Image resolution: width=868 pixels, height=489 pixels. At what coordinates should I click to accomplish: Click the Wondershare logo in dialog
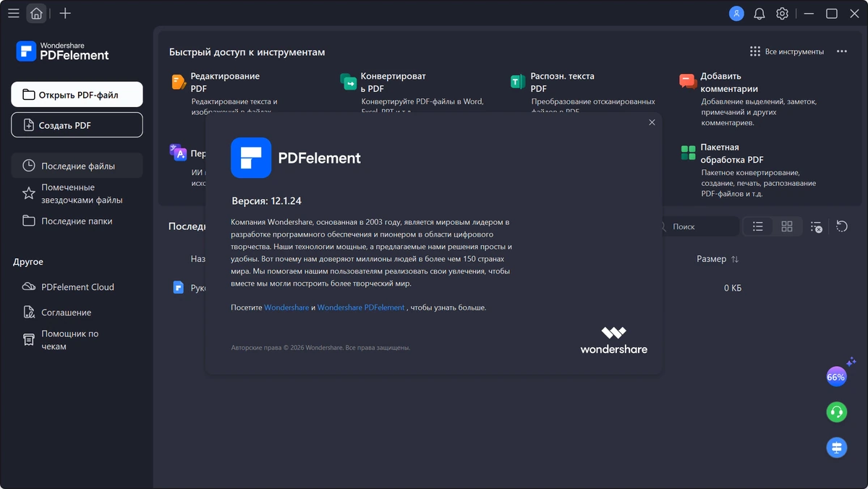point(613,341)
